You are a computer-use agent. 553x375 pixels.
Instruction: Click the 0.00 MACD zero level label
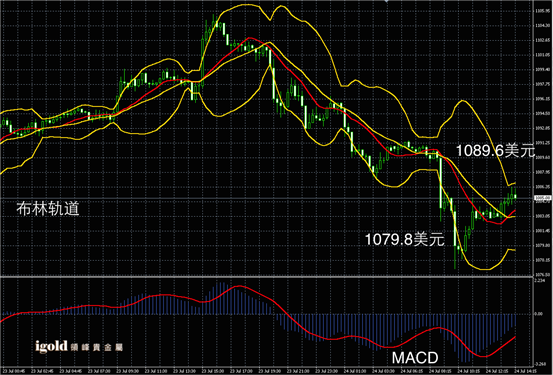tap(540, 314)
